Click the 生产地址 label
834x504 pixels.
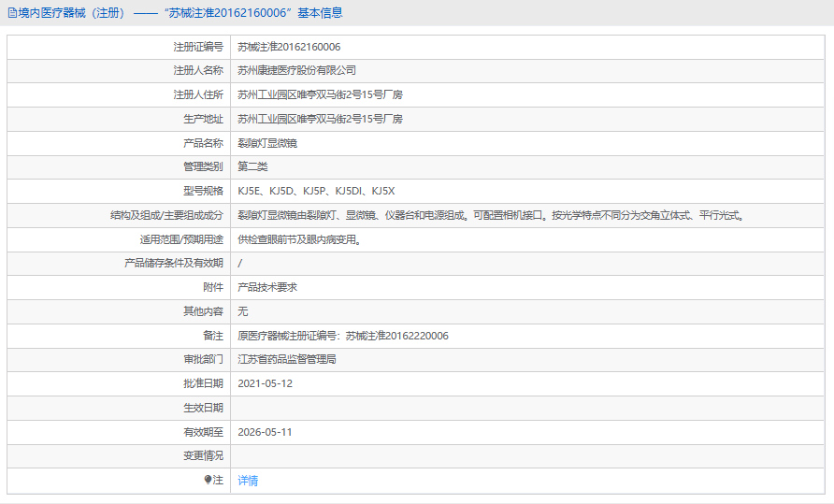pos(203,119)
